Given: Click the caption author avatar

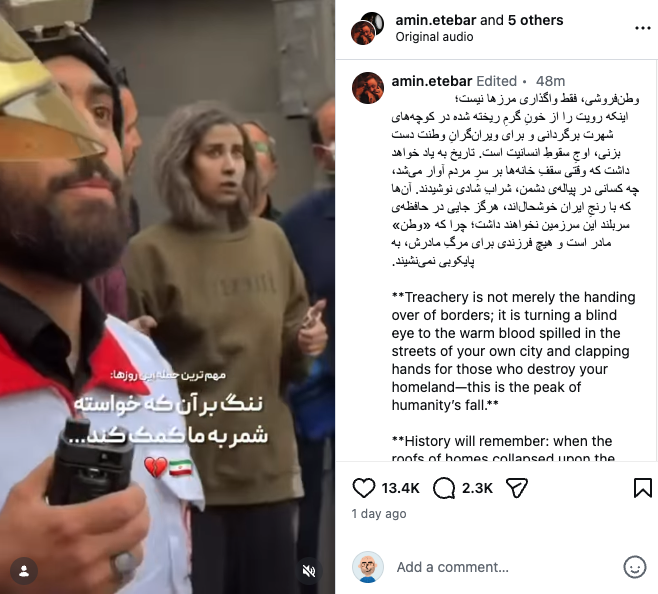Looking at the screenshot, I should click(368, 88).
